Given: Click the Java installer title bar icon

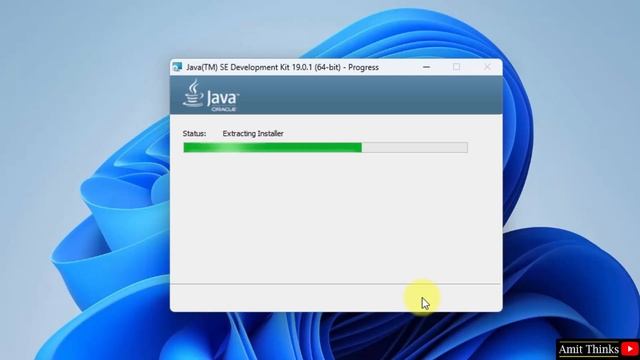Looking at the screenshot, I should point(177,67).
